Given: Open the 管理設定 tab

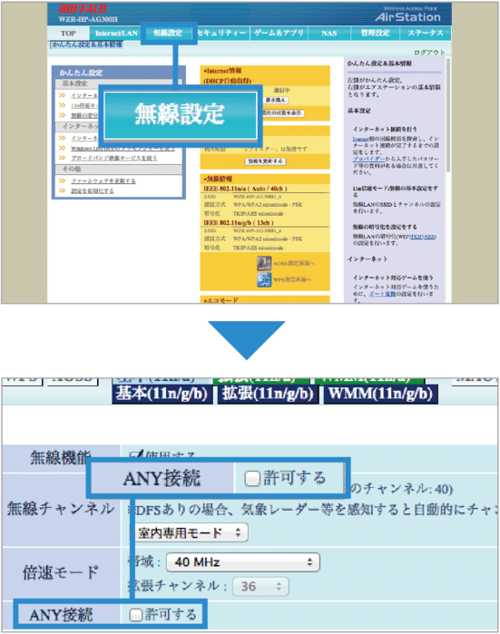Looking at the screenshot, I should [375, 33].
